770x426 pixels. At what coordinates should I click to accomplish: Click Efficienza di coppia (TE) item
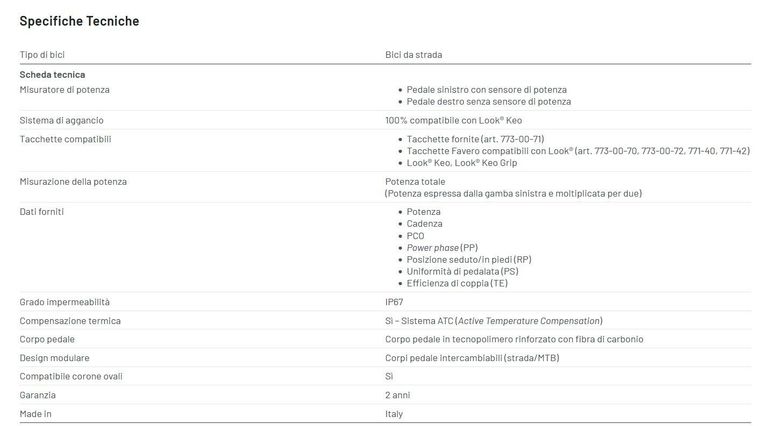[457, 284]
